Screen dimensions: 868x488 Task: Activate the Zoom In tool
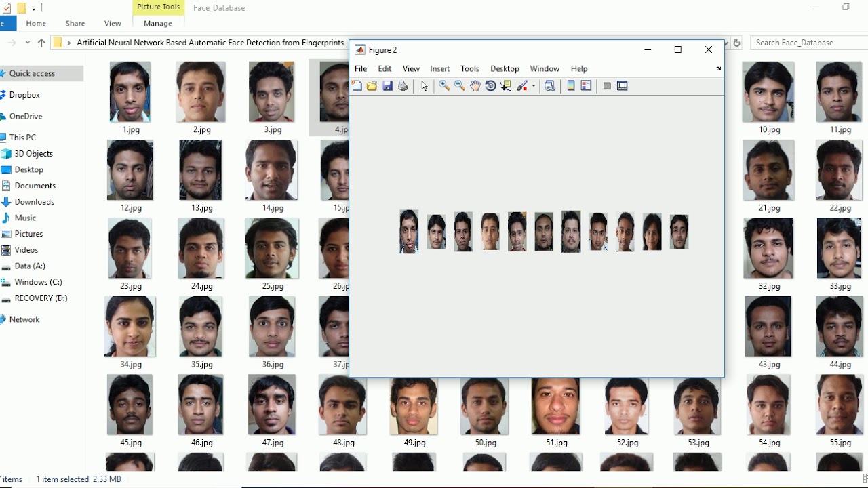(444, 86)
